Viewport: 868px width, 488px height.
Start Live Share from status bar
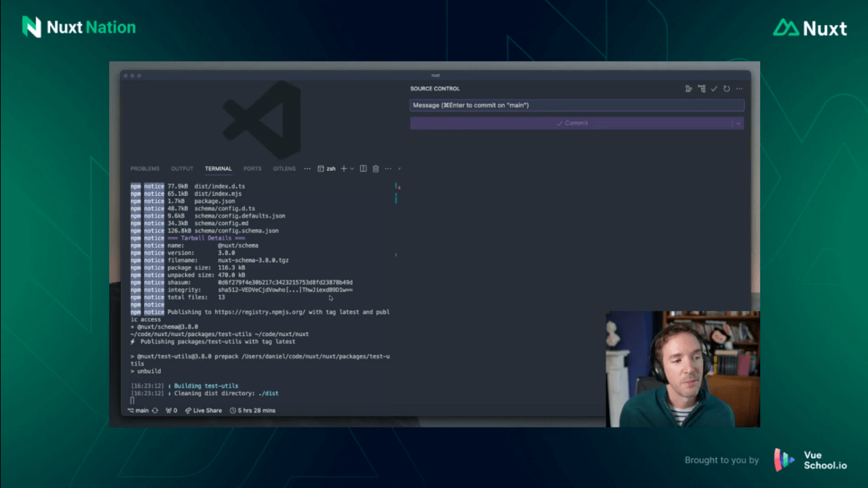click(203, 411)
